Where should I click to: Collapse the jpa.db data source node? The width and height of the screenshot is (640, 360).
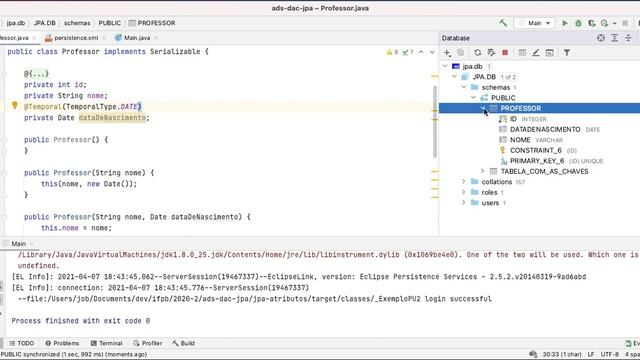(x=445, y=66)
